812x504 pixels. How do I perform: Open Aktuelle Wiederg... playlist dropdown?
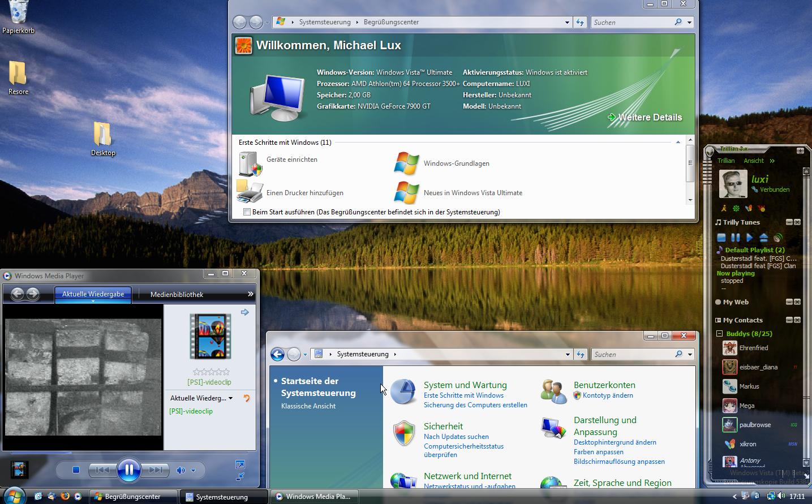click(201, 398)
